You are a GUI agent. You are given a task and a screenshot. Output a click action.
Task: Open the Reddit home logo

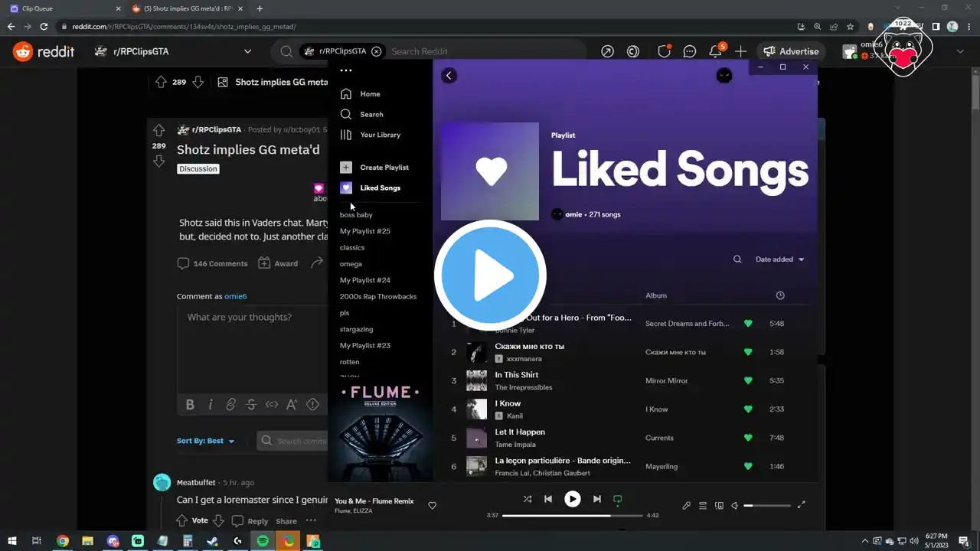coord(44,51)
